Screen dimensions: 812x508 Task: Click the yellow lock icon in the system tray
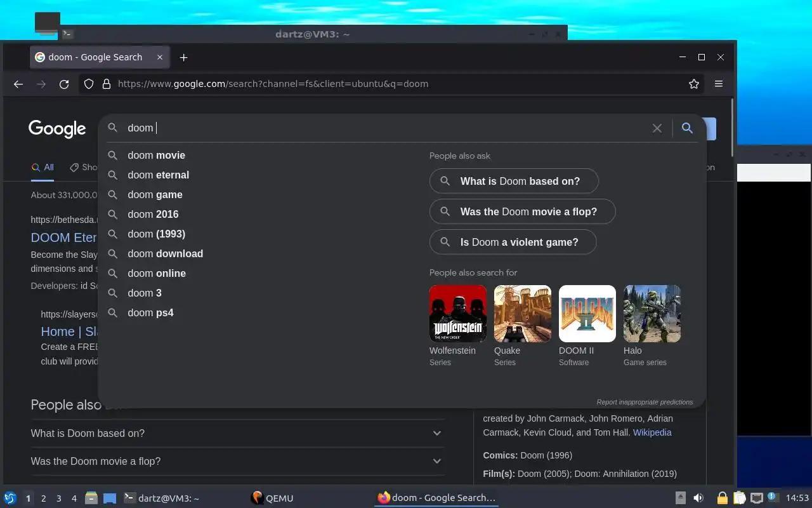pos(722,498)
